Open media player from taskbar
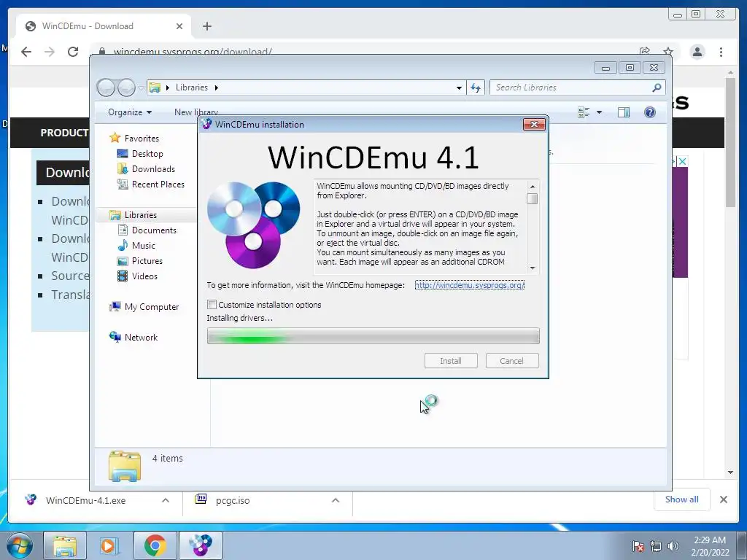This screenshot has height=560, width=747. coord(109,545)
